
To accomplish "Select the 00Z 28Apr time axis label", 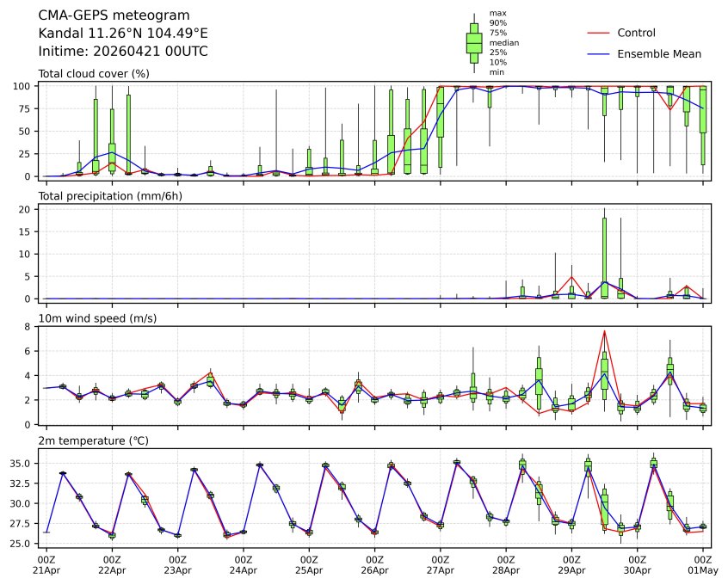I will click(x=506, y=564).
